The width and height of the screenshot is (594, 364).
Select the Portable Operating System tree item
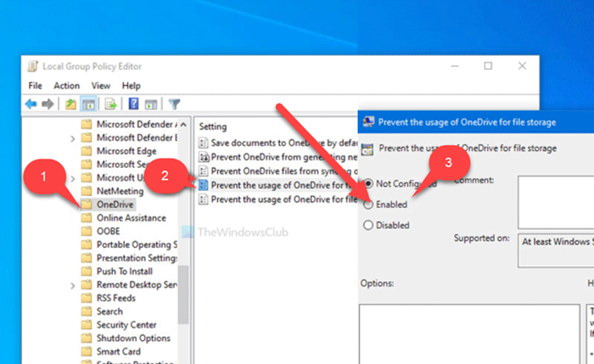pyautogui.click(x=137, y=244)
